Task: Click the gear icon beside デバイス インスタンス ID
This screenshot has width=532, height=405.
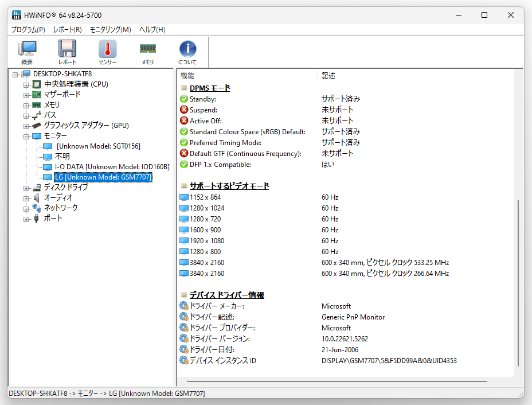Action: [184, 360]
